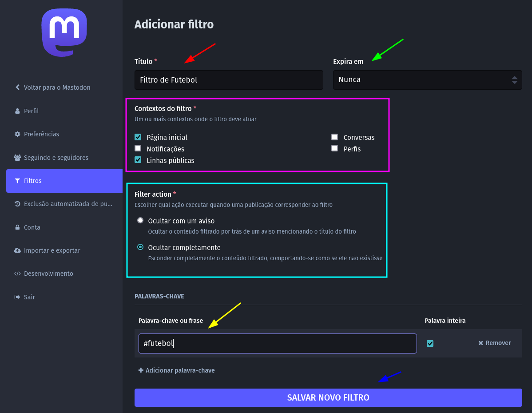The height and width of the screenshot is (413, 532).
Task: Select the Ocultar completamente radio button
Action: tap(140, 247)
